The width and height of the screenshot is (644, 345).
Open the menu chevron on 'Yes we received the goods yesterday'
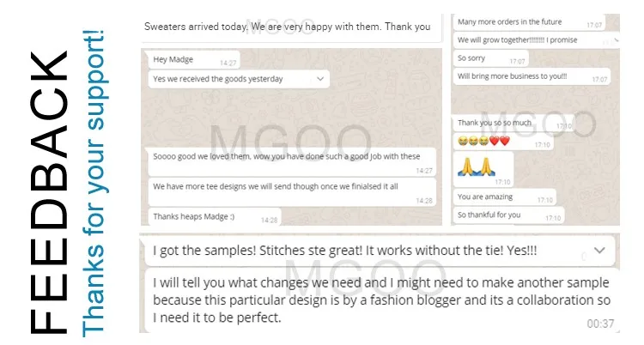321,79
